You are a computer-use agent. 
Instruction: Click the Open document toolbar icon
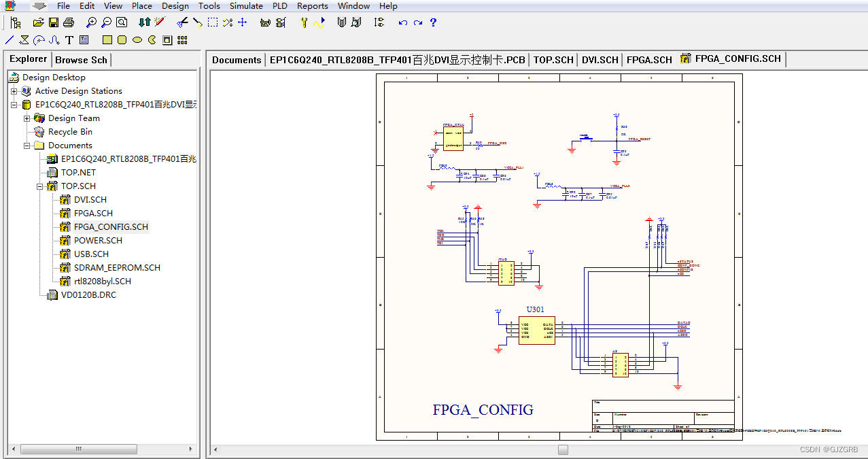(38, 22)
